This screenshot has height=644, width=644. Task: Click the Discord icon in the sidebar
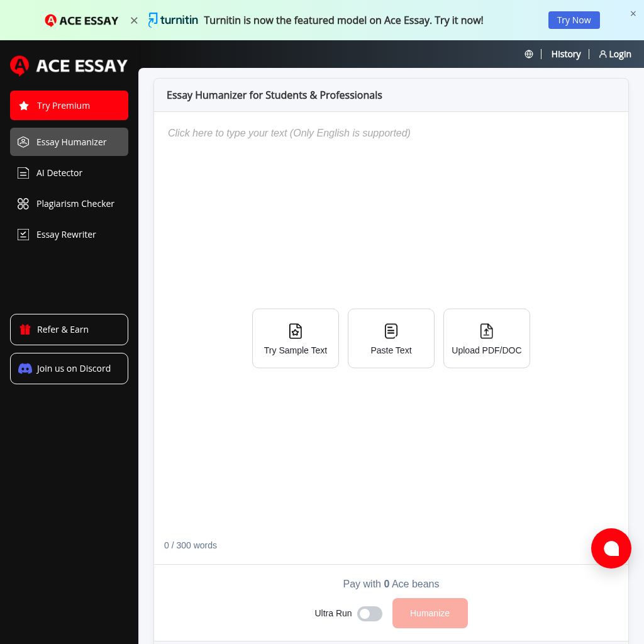[25, 369]
